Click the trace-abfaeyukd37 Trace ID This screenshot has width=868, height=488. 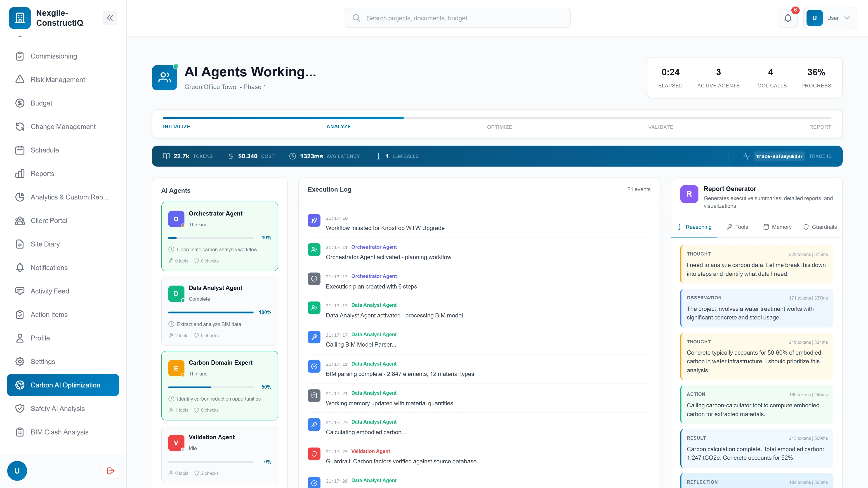779,156
